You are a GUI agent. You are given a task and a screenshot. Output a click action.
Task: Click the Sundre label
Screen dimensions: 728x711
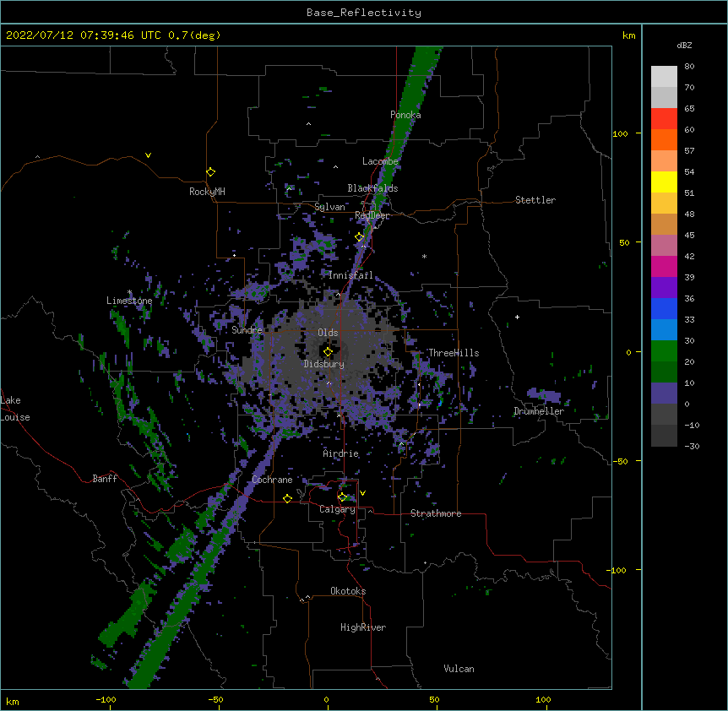247,330
